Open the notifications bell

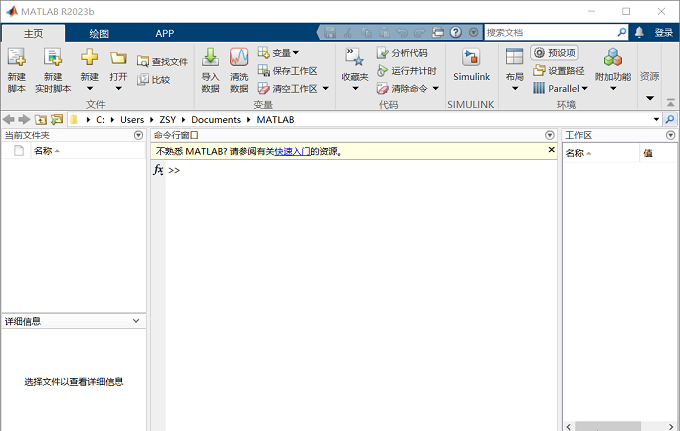(x=639, y=33)
